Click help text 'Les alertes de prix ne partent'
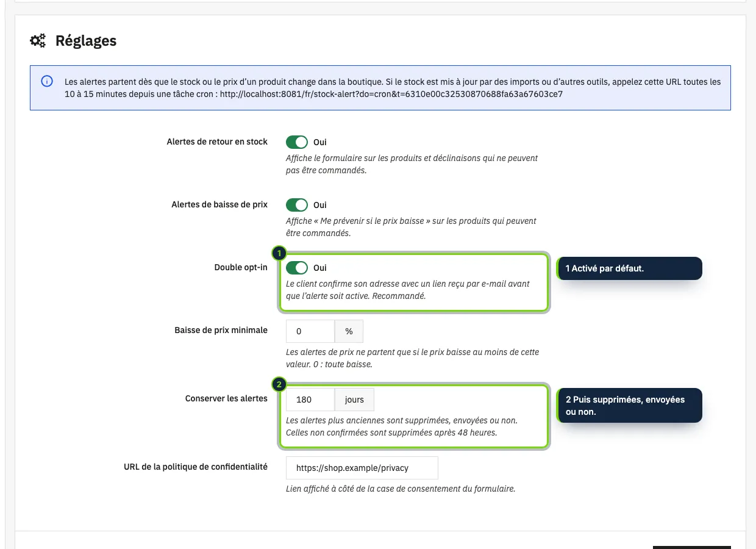 tap(413, 358)
